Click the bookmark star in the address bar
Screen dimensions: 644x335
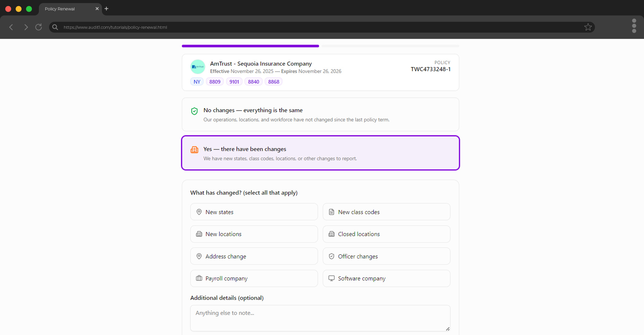pos(588,27)
